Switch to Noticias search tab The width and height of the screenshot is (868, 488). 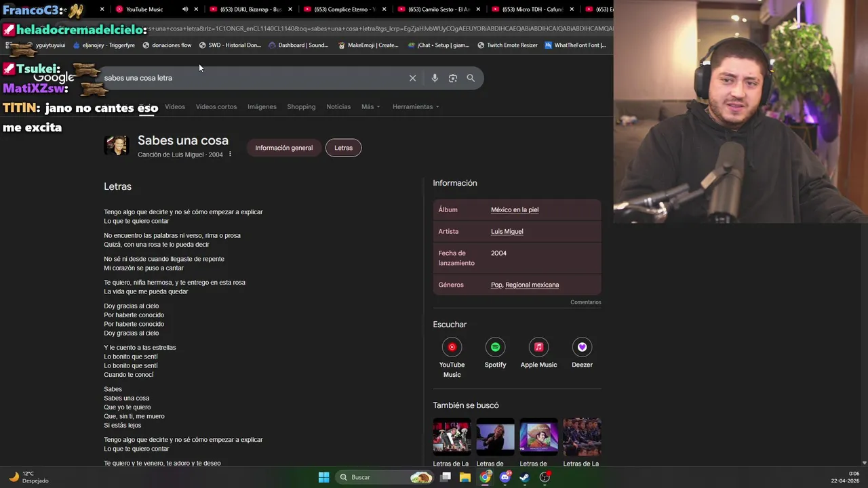pyautogui.click(x=338, y=106)
